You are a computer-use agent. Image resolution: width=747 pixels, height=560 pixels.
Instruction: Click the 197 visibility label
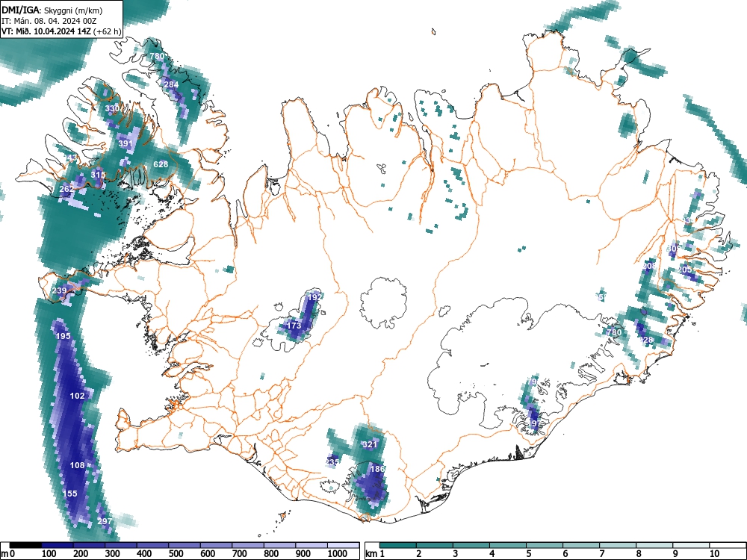point(535,423)
